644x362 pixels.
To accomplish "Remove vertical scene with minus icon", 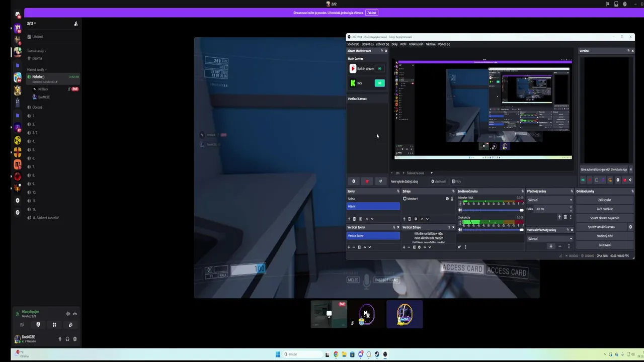I will (x=354, y=247).
